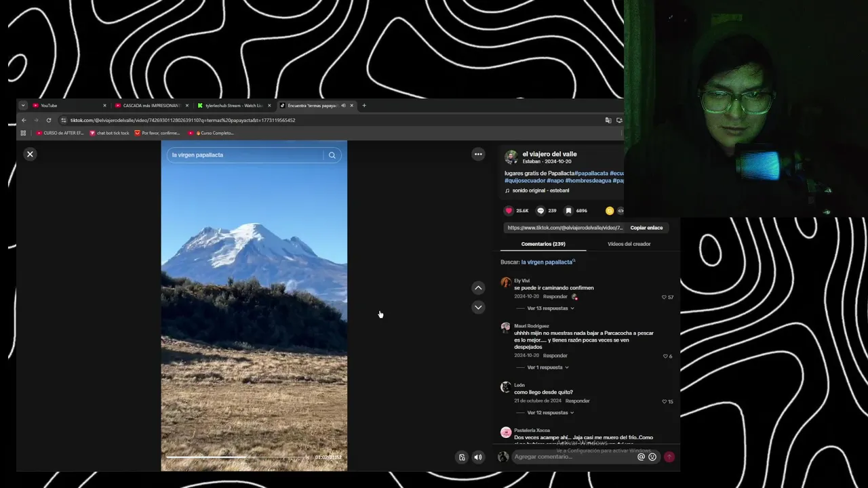Select the Comentarios (239) tab
868x488 pixels.
[x=543, y=244]
